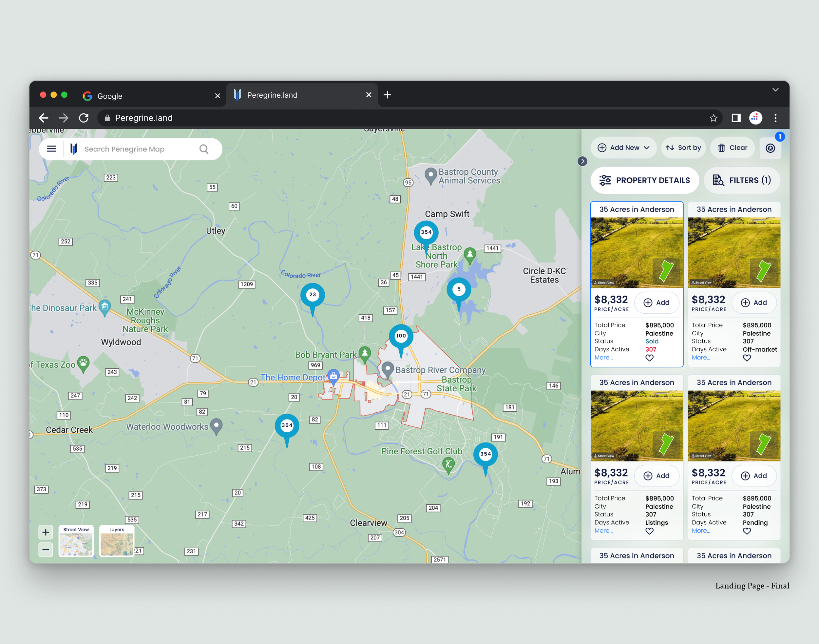Bookmark this page with star icon
819x644 pixels.
pyautogui.click(x=713, y=118)
